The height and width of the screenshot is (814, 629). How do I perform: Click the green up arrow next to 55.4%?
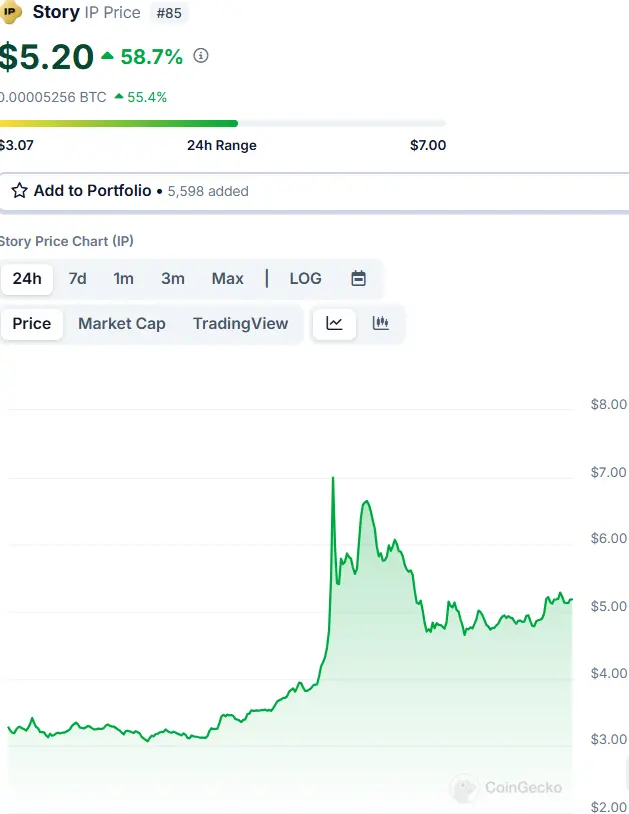click(x=119, y=97)
